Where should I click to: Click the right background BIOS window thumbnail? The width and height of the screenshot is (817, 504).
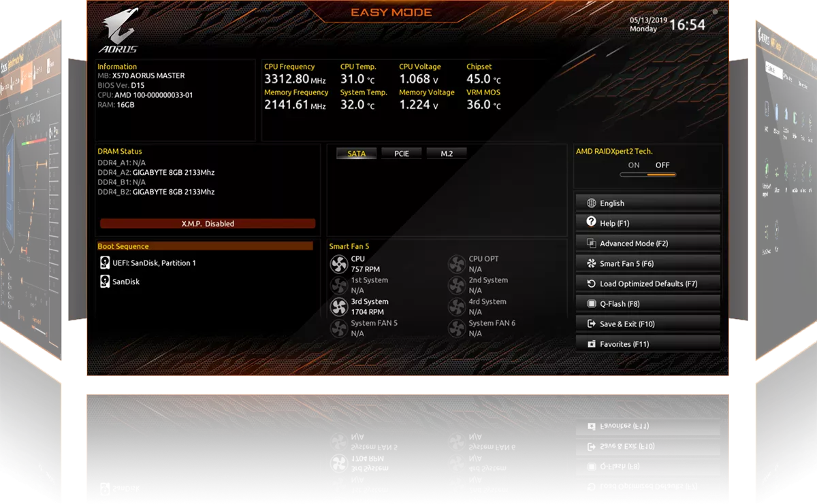pos(786,190)
